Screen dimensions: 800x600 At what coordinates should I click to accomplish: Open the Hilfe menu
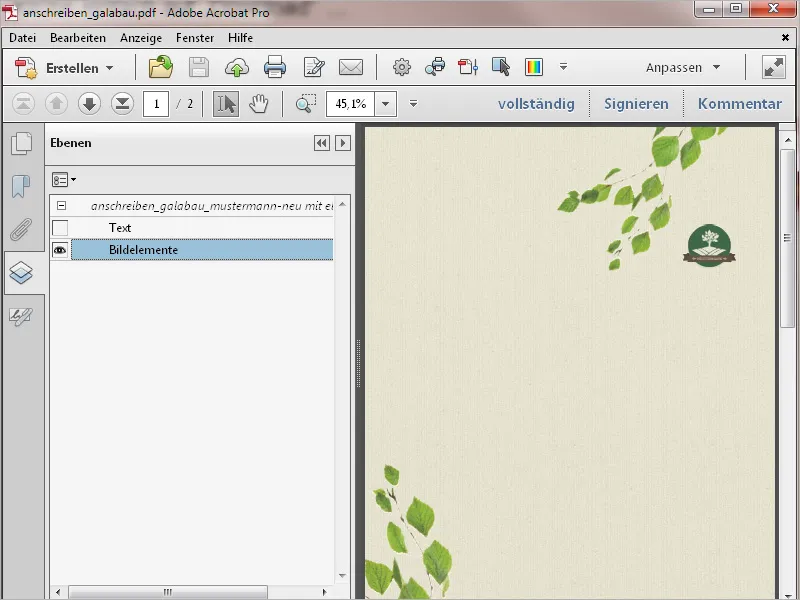(x=240, y=38)
